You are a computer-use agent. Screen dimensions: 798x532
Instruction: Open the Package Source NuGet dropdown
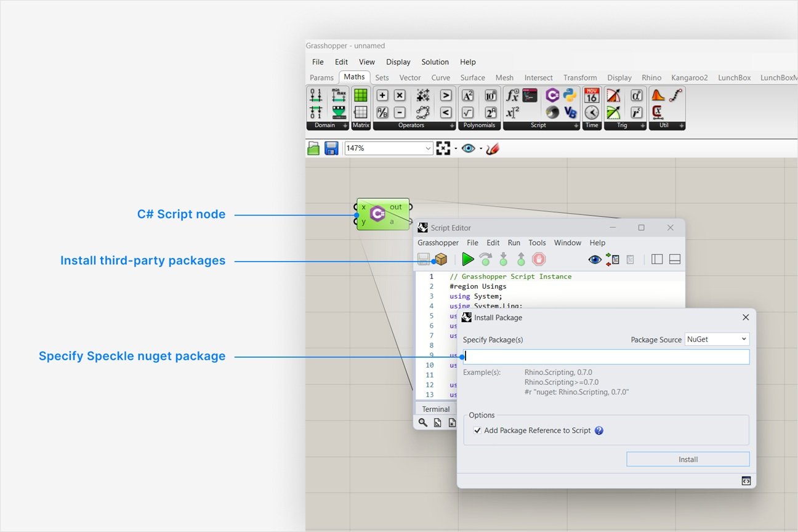[717, 339]
